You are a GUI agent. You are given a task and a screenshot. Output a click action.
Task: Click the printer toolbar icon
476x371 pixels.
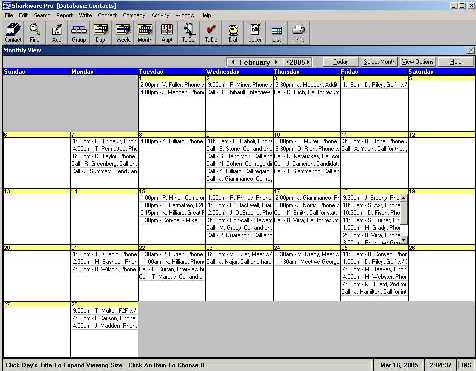click(299, 33)
